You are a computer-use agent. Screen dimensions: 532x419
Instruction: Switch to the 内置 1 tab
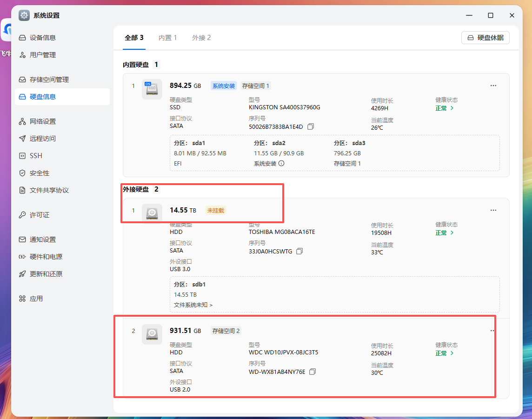pos(167,38)
